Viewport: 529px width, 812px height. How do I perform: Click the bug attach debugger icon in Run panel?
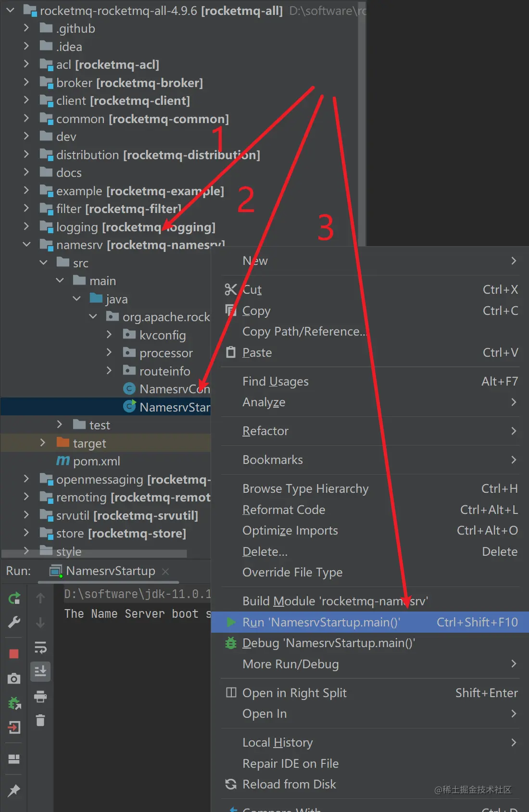pos(14,703)
